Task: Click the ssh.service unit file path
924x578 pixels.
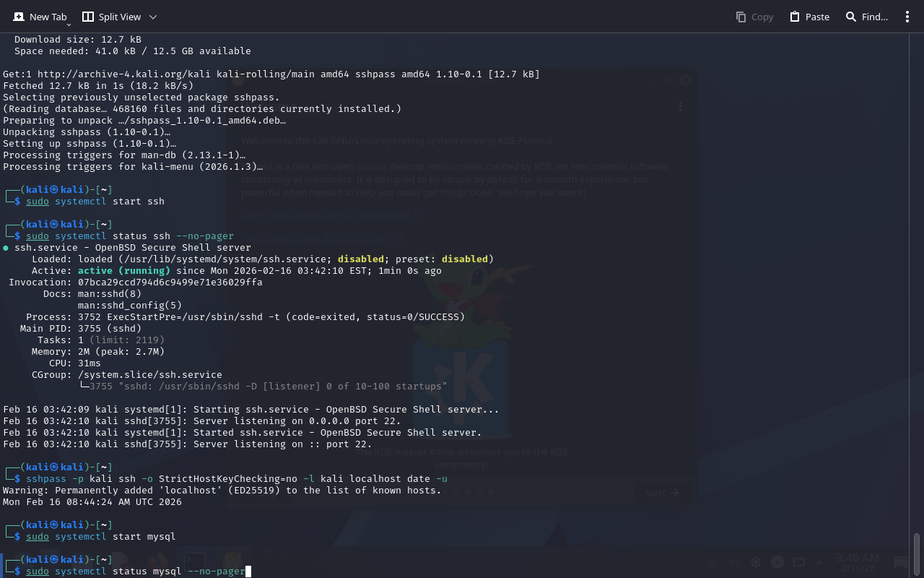Action: pyautogui.click(x=224, y=259)
